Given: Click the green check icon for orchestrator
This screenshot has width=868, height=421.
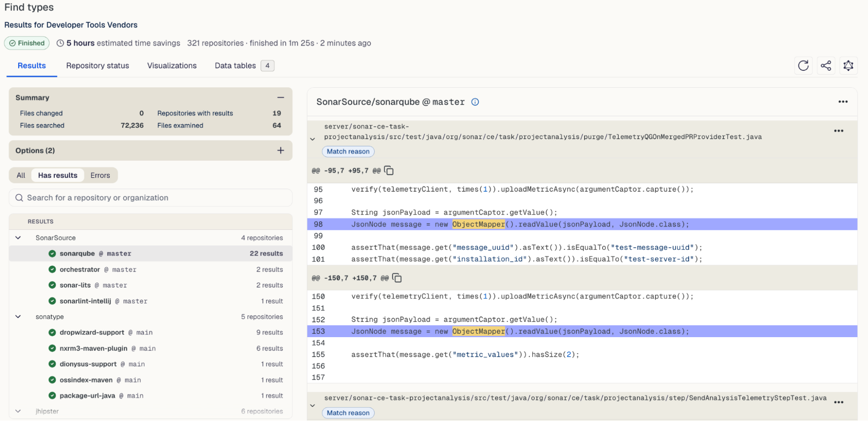Looking at the screenshot, I should click(52, 269).
